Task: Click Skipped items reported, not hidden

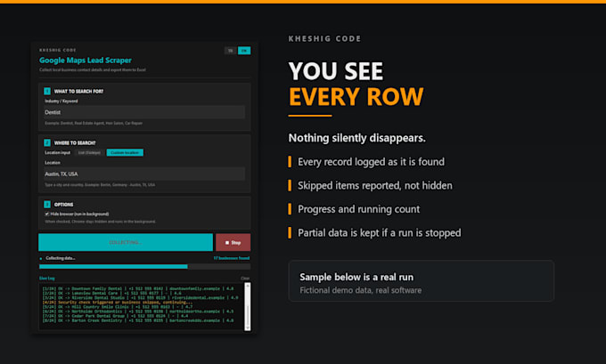Action: (x=374, y=186)
